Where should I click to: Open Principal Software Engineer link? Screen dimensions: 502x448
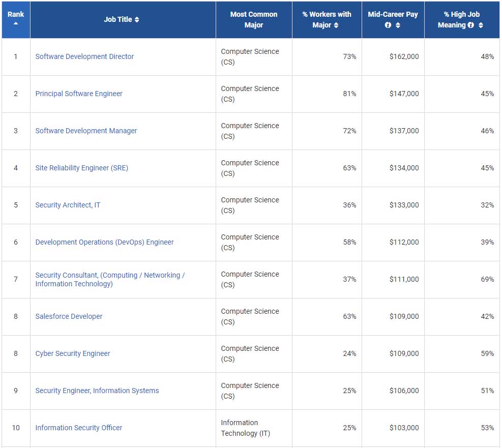click(79, 94)
